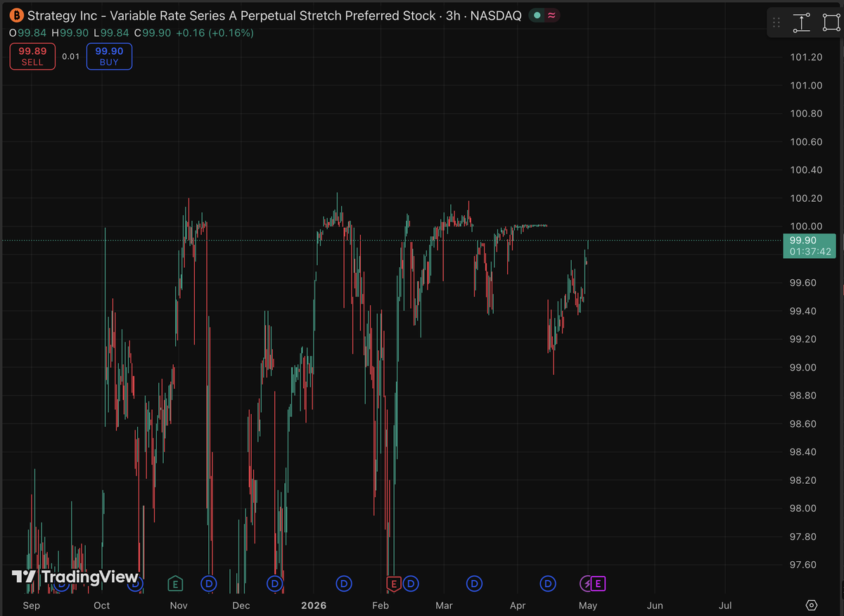This screenshot has height=616, width=844.
Task: Click the Jun label on time axis
Action: [655, 605]
